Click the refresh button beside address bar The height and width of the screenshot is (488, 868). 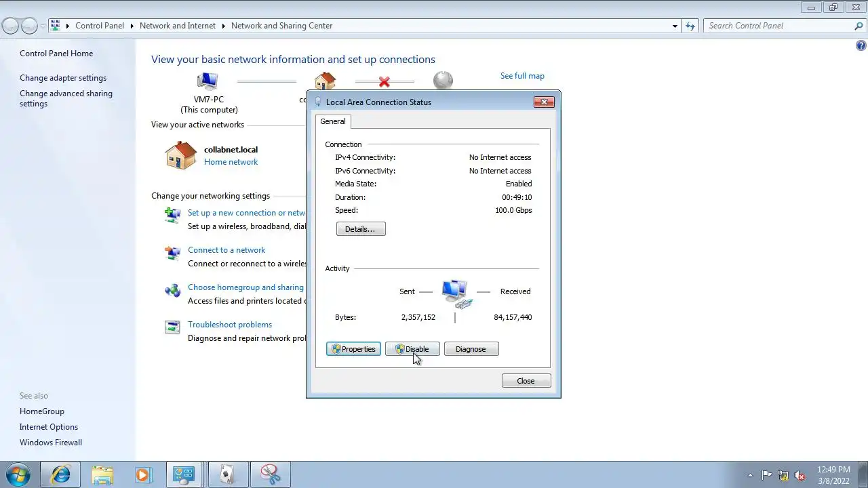click(690, 26)
